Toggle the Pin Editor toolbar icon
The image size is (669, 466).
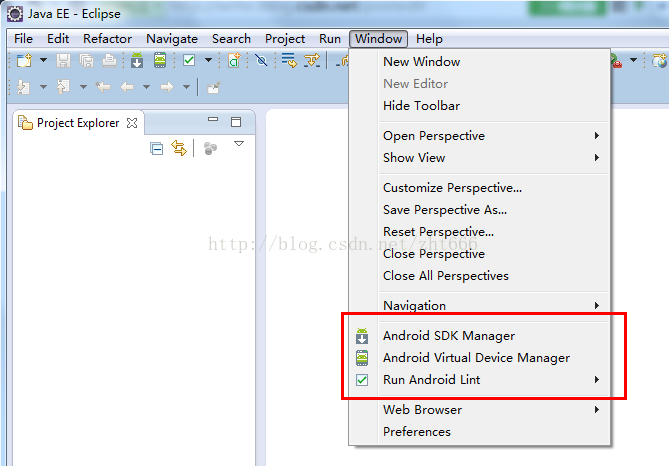213,87
